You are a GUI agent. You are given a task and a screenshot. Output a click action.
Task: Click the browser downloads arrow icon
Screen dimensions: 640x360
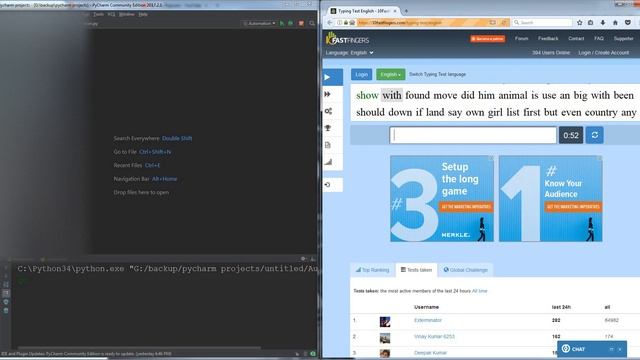(x=603, y=22)
